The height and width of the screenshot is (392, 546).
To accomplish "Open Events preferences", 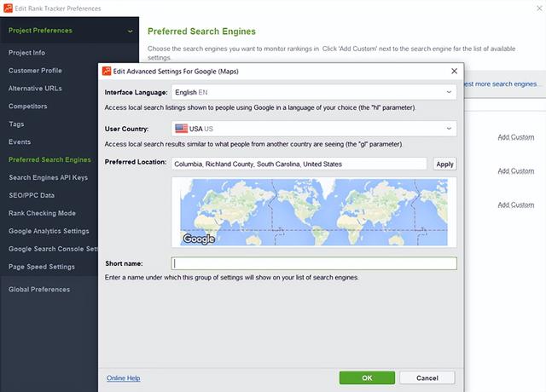I will point(20,141).
